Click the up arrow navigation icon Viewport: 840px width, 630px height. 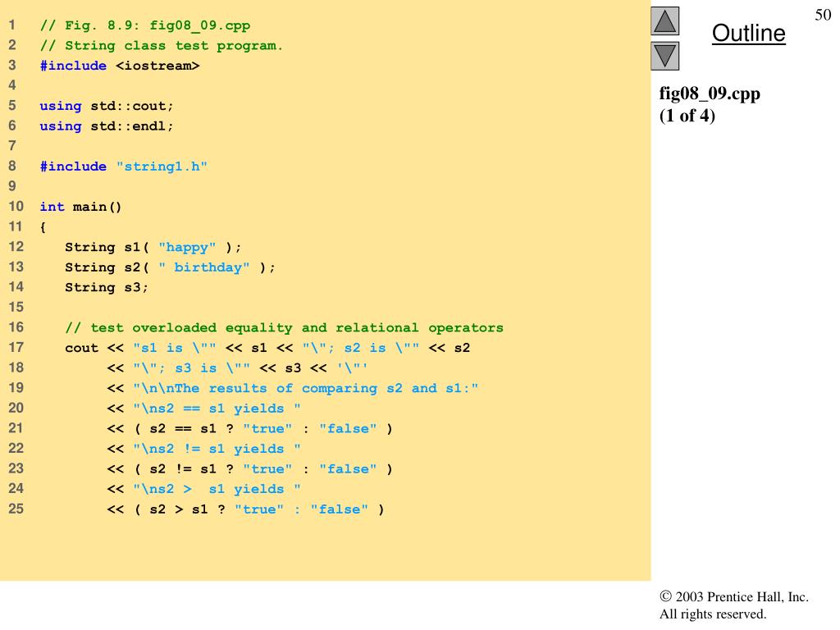point(665,21)
